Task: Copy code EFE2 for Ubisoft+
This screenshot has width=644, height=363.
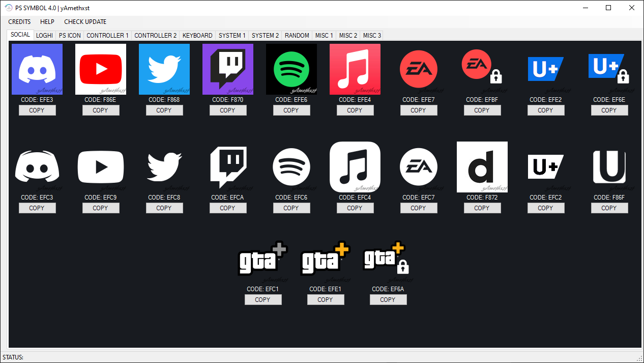Action: 546,110
